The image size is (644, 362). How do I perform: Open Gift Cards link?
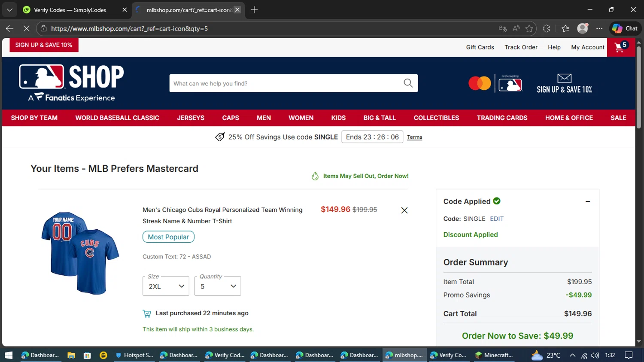[480, 47]
